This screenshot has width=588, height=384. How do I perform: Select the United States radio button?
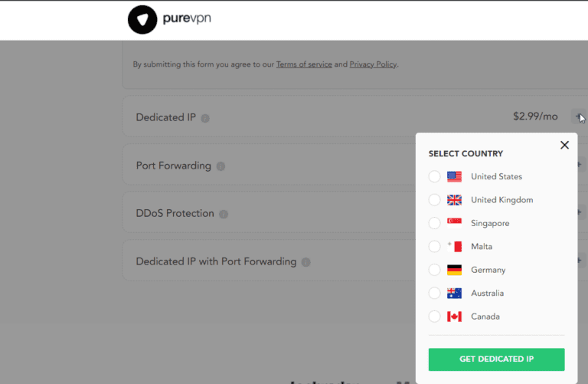[x=434, y=176]
